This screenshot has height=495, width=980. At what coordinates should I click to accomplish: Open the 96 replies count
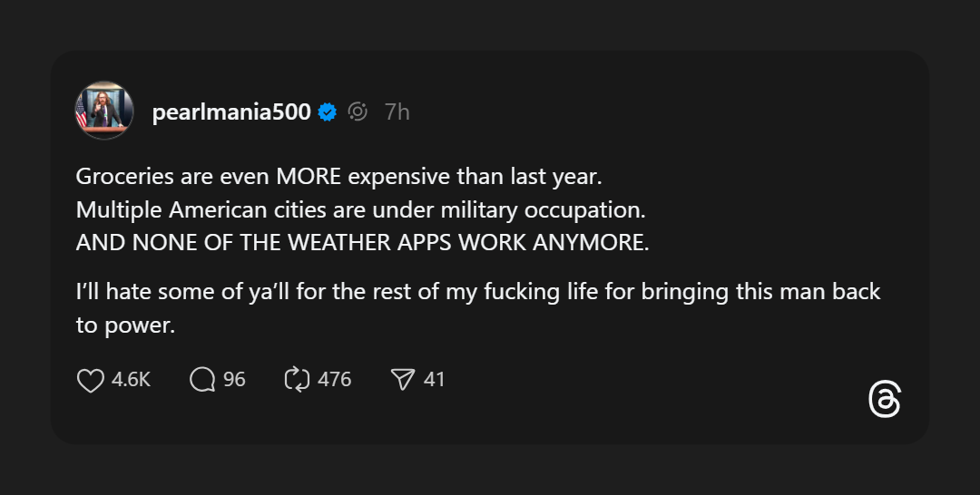[234, 380]
